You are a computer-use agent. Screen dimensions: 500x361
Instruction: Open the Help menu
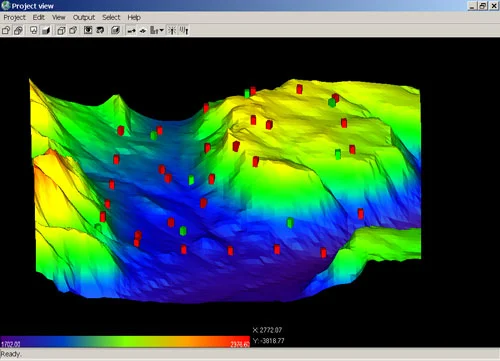point(134,17)
